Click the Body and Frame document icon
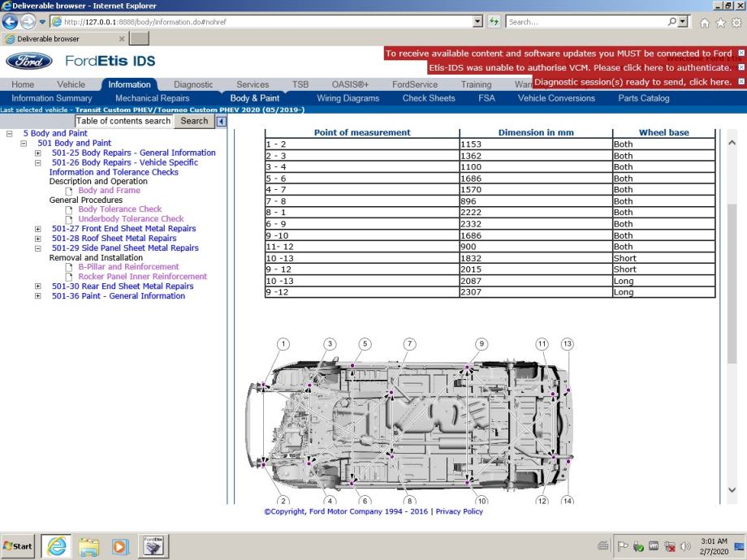This screenshot has width=747, height=560. pyautogui.click(x=70, y=191)
